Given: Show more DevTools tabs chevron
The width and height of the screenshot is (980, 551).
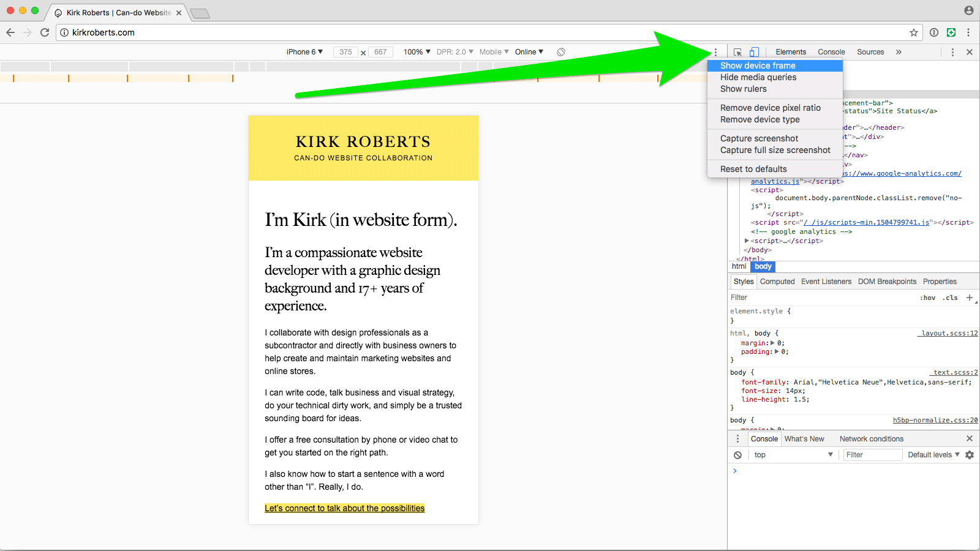Looking at the screenshot, I should tap(899, 52).
